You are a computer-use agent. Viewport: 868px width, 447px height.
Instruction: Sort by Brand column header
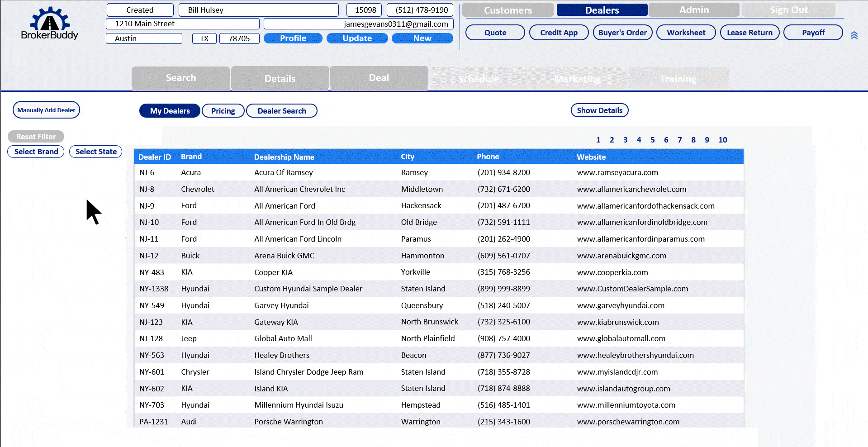point(191,157)
